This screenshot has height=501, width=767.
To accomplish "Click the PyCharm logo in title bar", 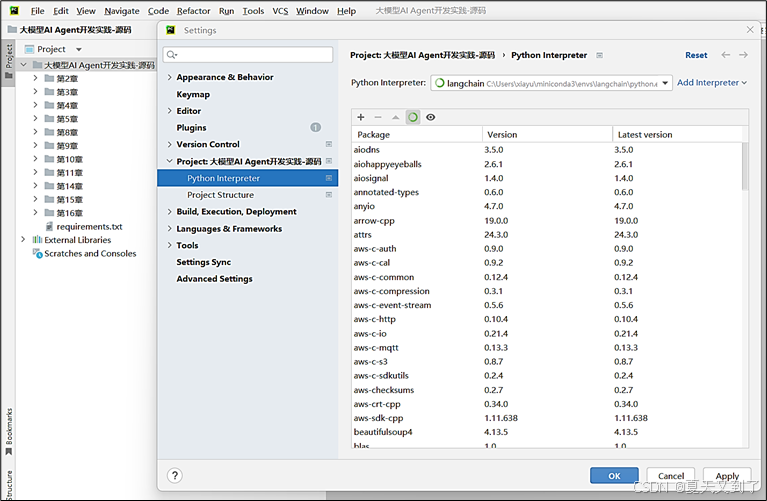I will tap(14, 10).
